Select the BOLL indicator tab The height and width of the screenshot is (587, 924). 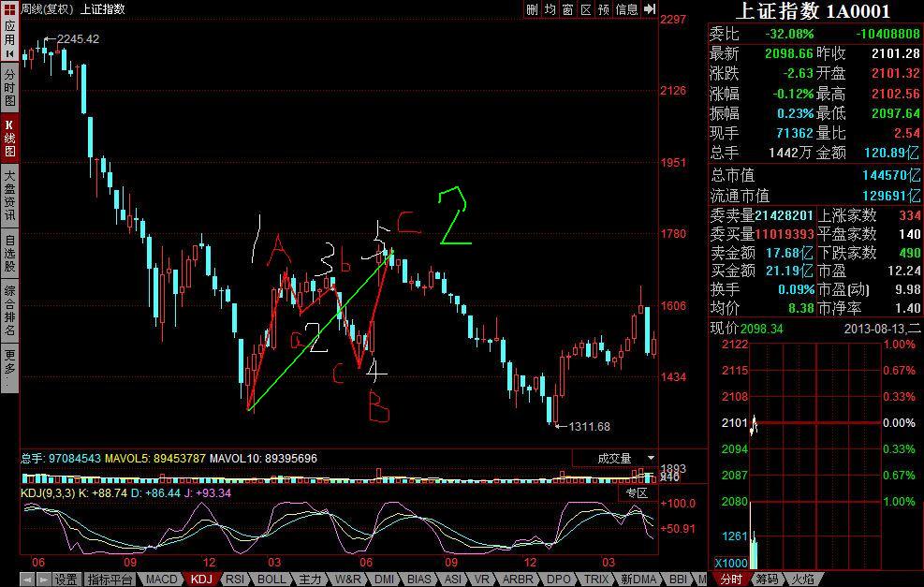[x=271, y=579]
